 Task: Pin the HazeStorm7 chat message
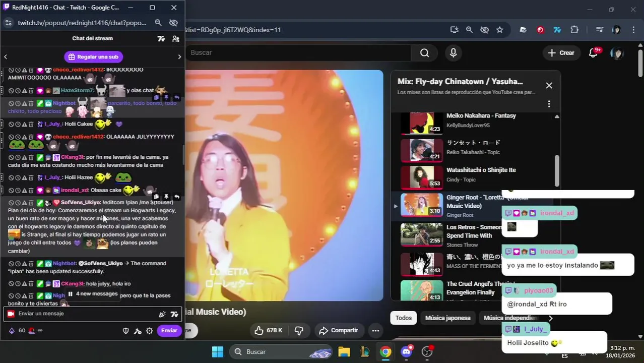[166, 97]
